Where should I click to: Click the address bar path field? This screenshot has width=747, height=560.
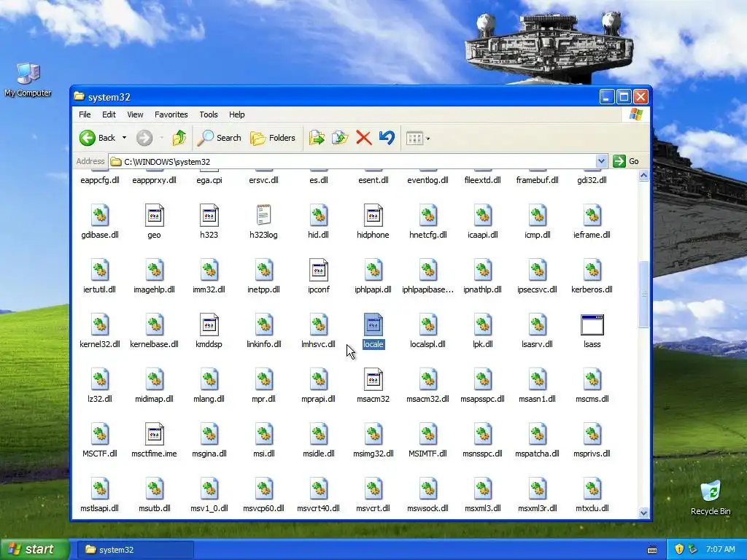tap(352, 161)
